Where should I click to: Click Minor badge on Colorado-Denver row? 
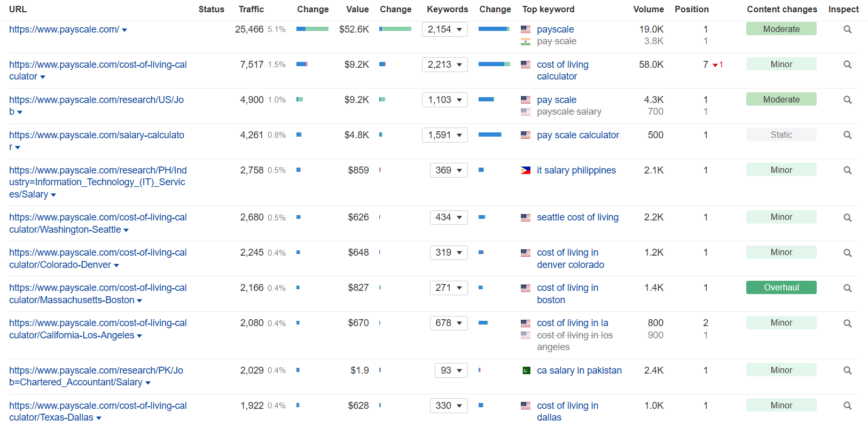coord(781,252)
